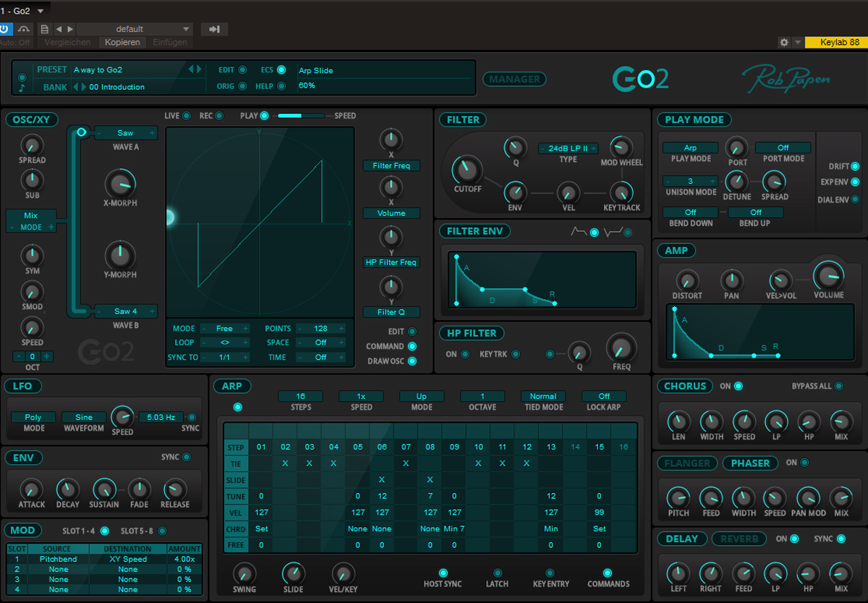This screenshot has width=868, height=603.
Task: Click the Kopieren button
Action: [x=122, y=43]
